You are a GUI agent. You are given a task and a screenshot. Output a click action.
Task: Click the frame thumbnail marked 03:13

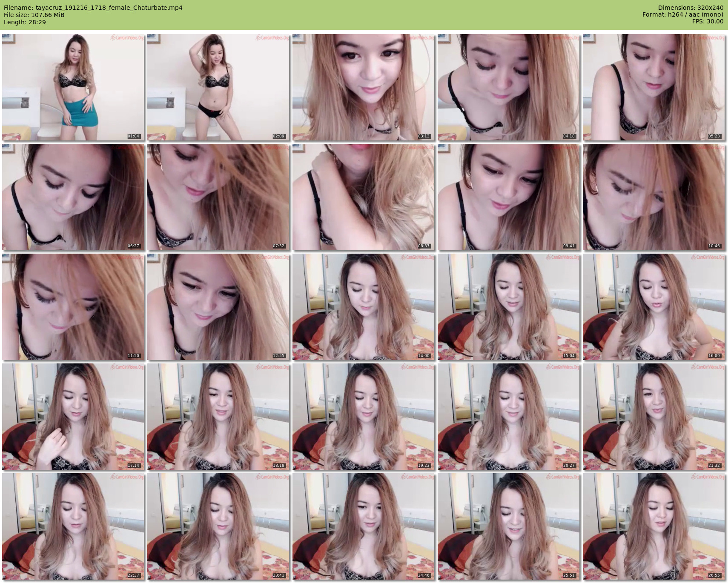point(364,87)
